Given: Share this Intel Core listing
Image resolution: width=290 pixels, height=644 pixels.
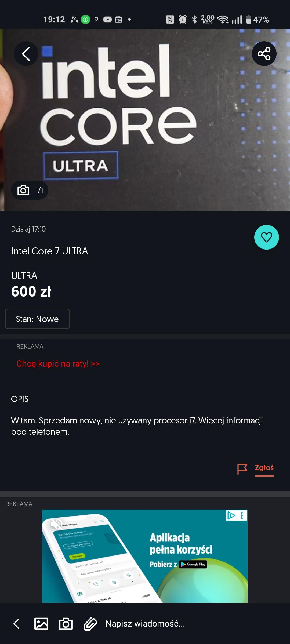Looking at the screenshot, I should 264,54.
